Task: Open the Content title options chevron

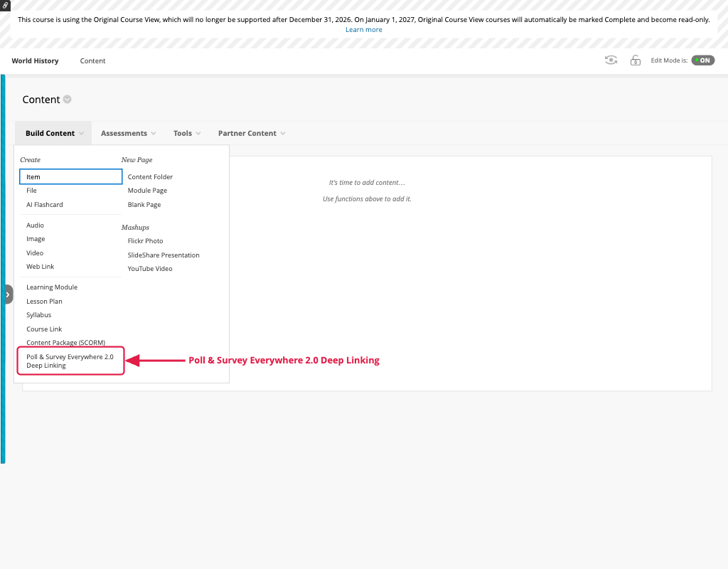Action: [x=68, y=100]
